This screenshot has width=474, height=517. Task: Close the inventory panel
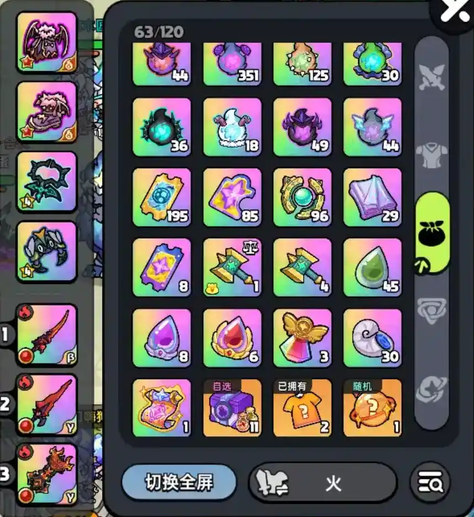454,13
